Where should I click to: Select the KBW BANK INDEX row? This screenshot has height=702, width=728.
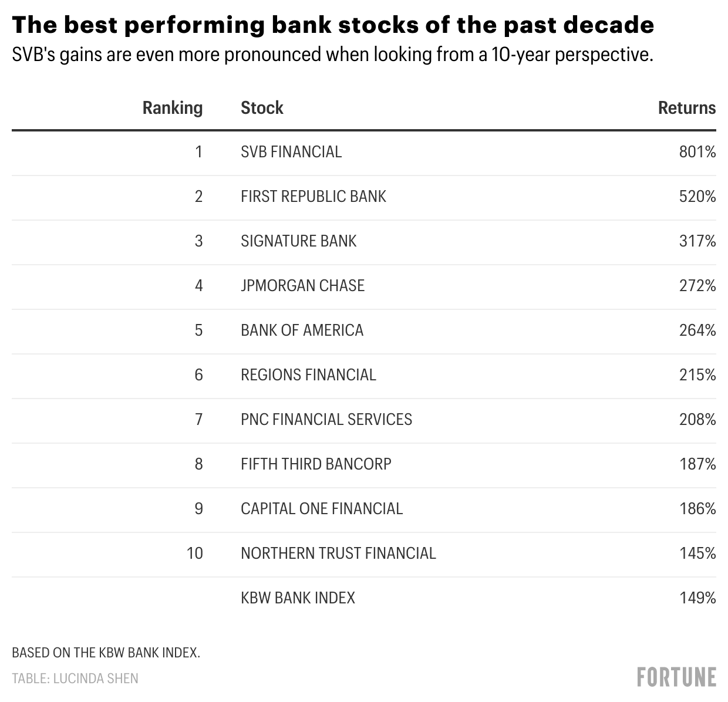click(x=298, y=598)
